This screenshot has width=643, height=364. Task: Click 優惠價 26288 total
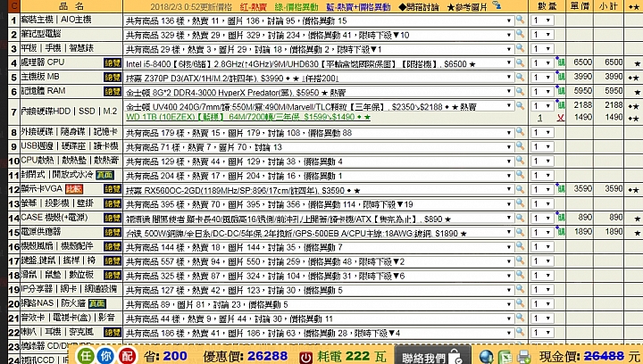tap(247, 356)
